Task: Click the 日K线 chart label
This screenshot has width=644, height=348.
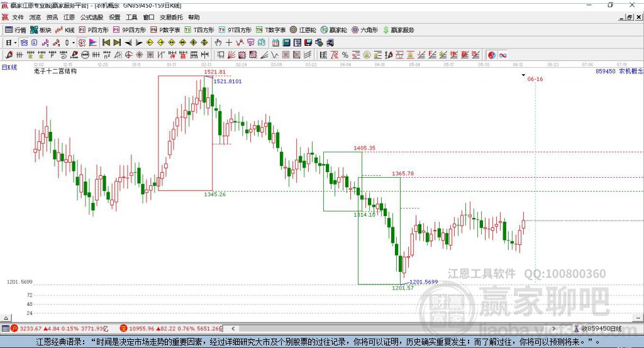Action: [x=9, y=67]
